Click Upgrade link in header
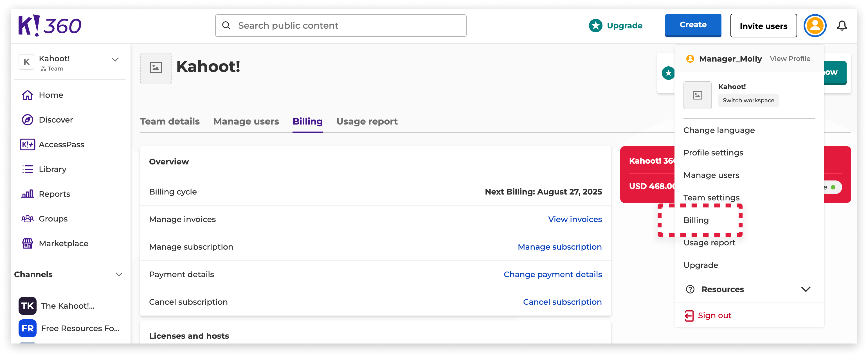 [624, 26]
